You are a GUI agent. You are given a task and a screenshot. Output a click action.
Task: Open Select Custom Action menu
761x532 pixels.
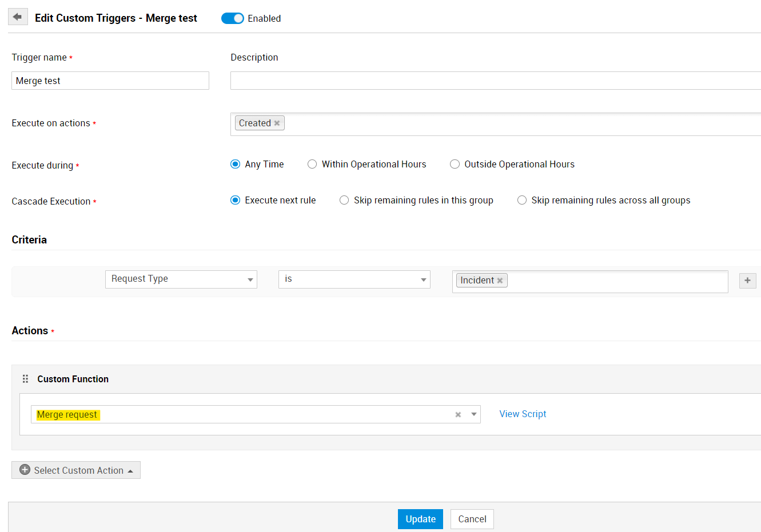[76, 470]
